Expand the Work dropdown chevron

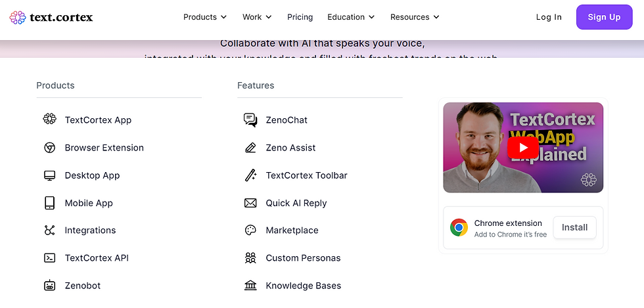[x=269, y=17]
